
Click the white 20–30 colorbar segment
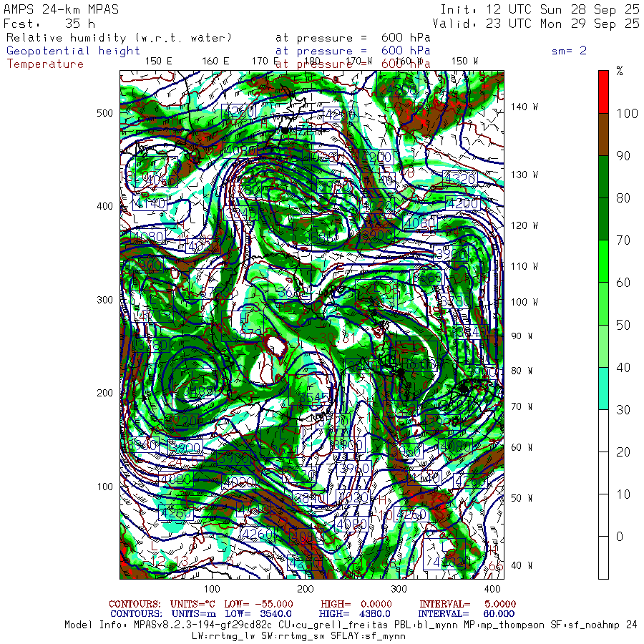coord(603,431)
